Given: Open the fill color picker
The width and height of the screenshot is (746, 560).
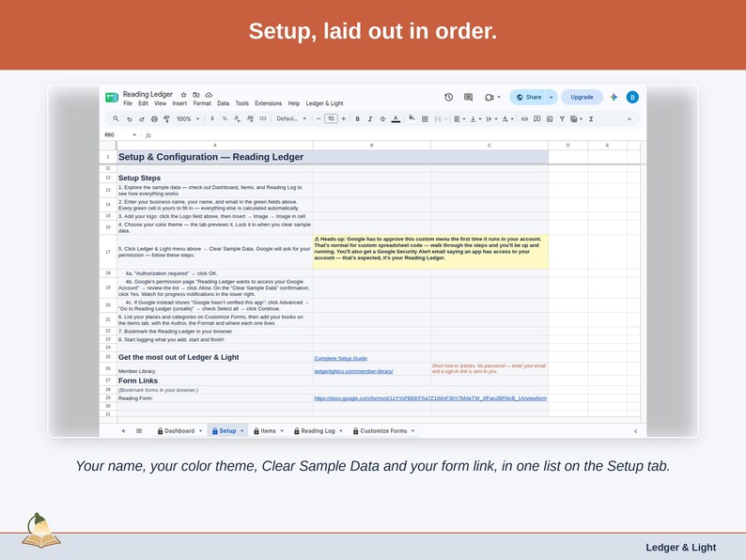Looking at the screenshot, I should click(412, 118).
